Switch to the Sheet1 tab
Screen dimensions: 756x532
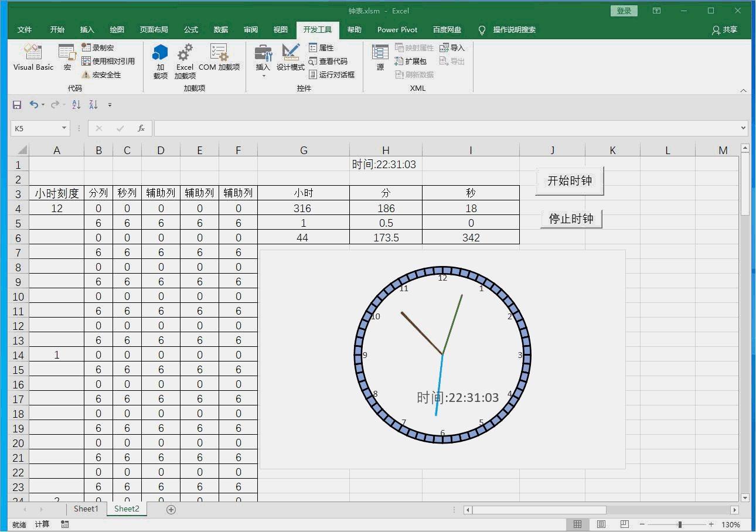click(86, 509)
